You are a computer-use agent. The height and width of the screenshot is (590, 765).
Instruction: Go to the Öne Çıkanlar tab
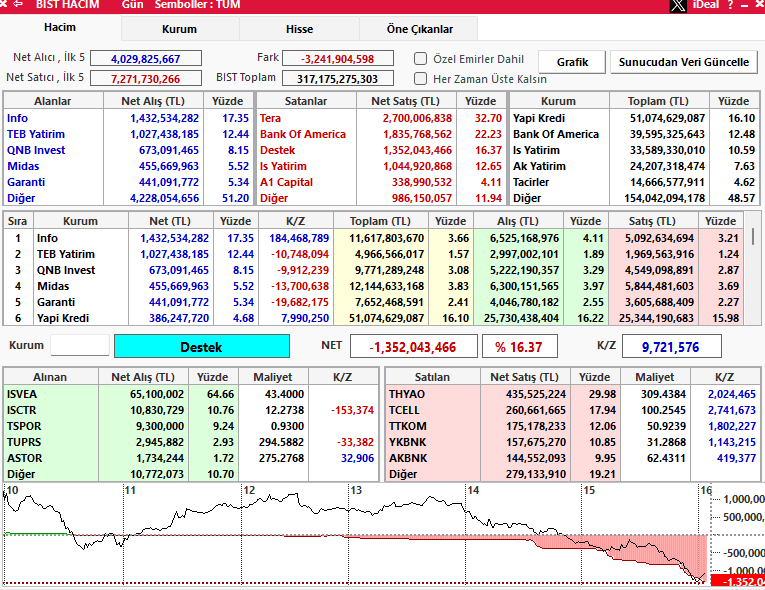tap(420, 29)
